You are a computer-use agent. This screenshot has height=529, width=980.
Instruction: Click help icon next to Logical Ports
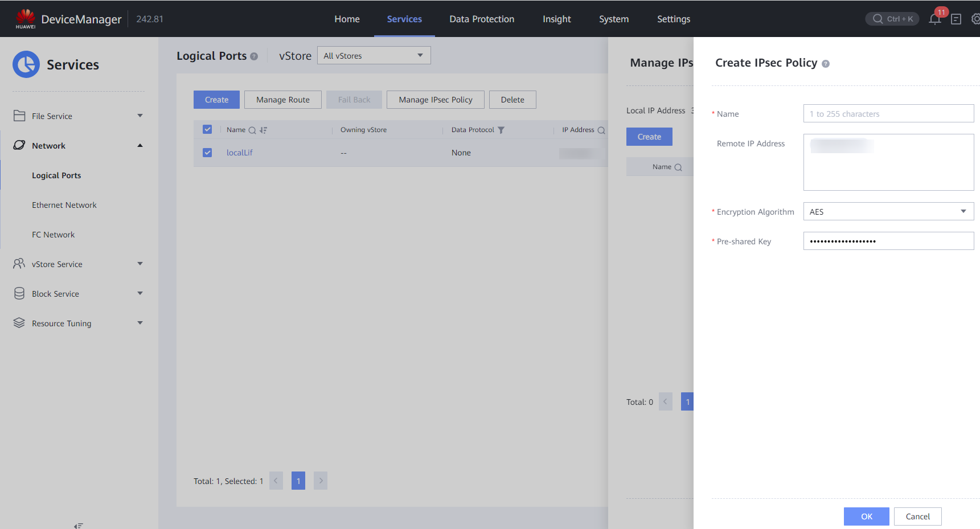pos(254,56)
